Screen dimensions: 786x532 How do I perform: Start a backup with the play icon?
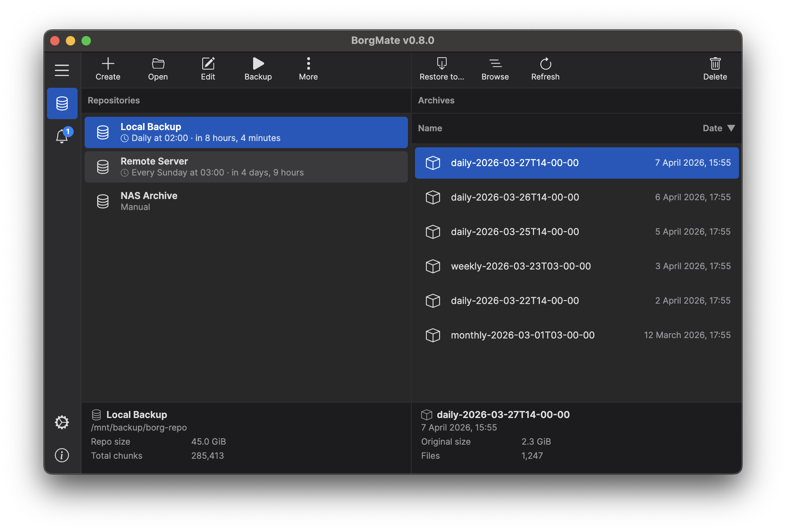point(258,64)
